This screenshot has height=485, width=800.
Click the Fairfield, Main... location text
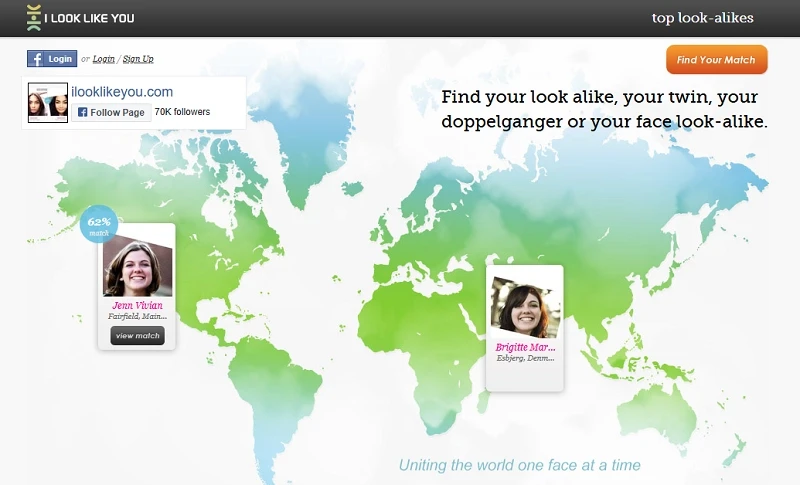coord(137,316)
